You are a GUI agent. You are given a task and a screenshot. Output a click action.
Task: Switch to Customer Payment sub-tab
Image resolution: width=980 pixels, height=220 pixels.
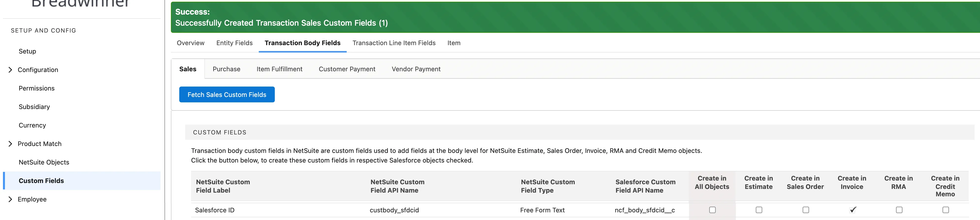[x=347, y=69]
